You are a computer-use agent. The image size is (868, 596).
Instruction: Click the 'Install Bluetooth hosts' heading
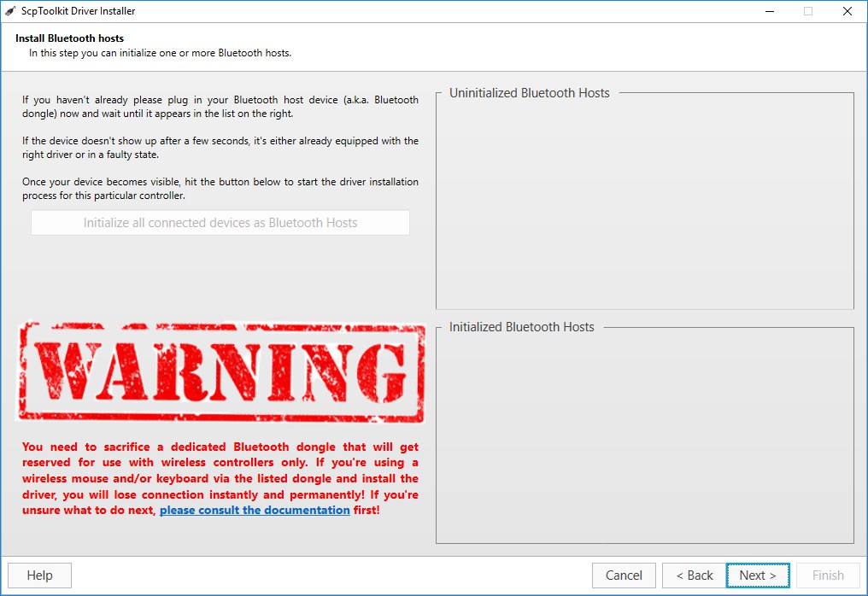tap(70, 38)
